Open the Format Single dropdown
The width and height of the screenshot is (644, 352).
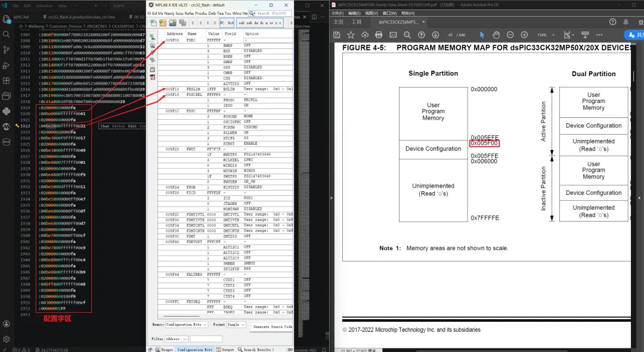[x=236, y=325]
